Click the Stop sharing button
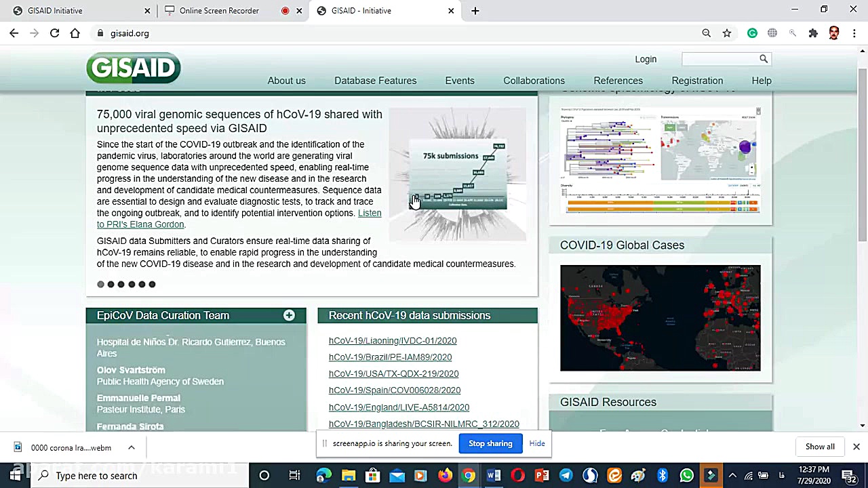This screenshot has height=488, width=868. point(490,443)
